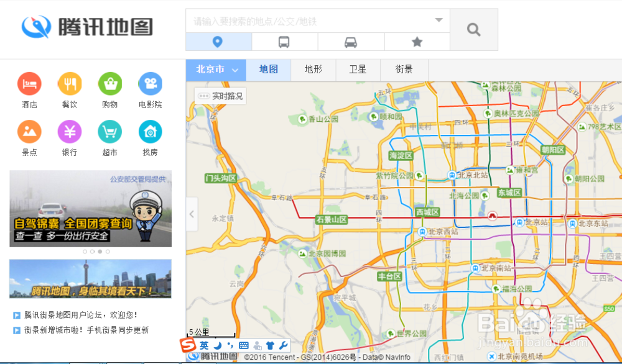
Task: Select the last banner carousel dot
Action: coord(108,252)
